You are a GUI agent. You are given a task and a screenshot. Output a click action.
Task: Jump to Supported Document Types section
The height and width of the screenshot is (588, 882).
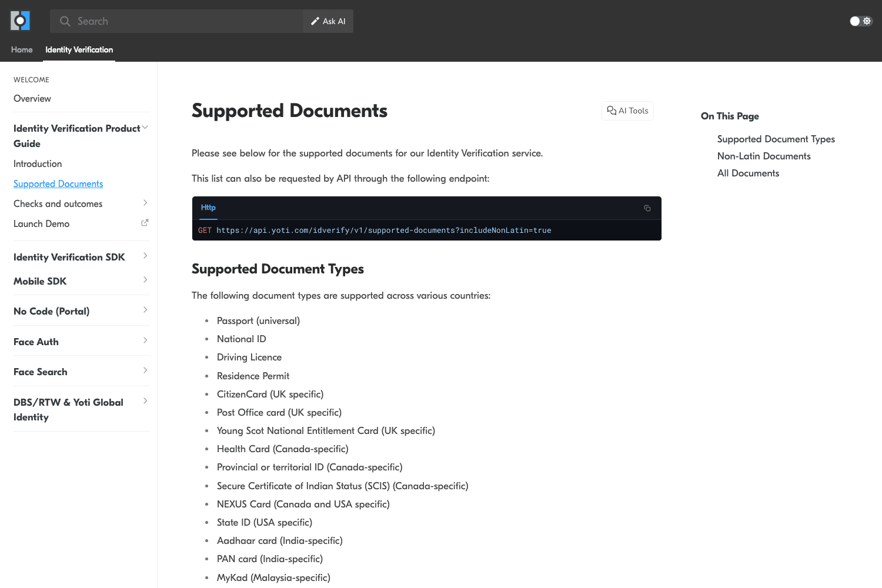click(x=776, y=139)
